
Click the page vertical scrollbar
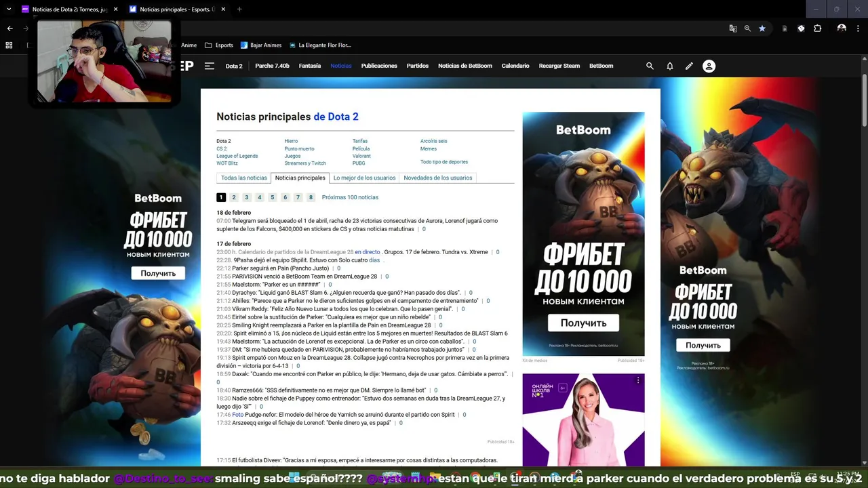pyautogui.click(x=864, y=102)
